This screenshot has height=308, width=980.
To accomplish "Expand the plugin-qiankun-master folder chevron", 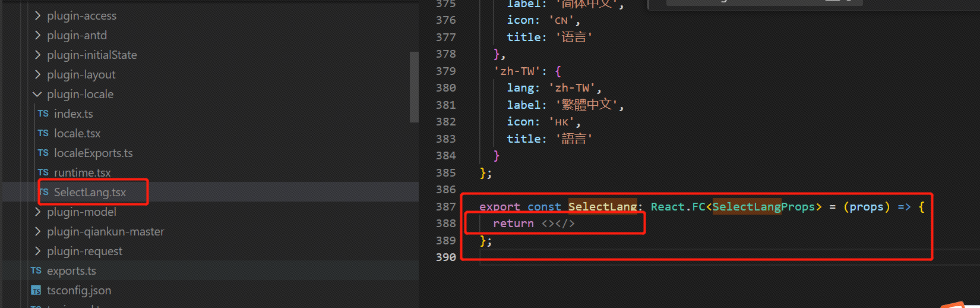I will click(37, 231).
